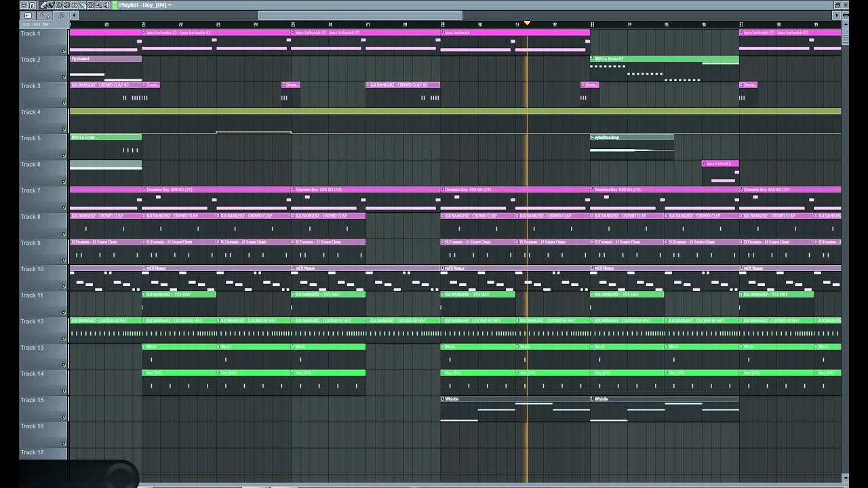Screen dimensions: 868x488
Task: Restore the Playlist window size
Action: click(x=837, y=5)
